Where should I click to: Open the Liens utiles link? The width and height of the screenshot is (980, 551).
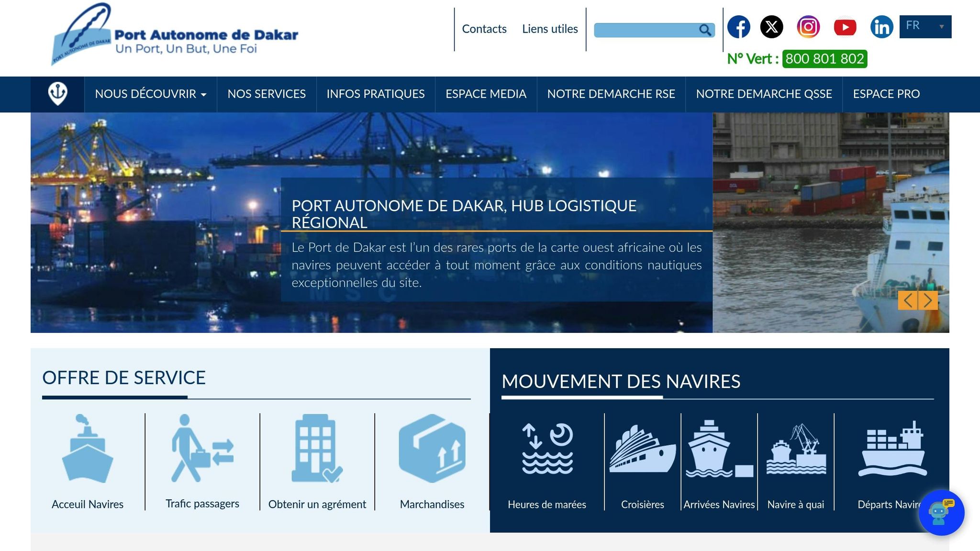tap(550, 29)
